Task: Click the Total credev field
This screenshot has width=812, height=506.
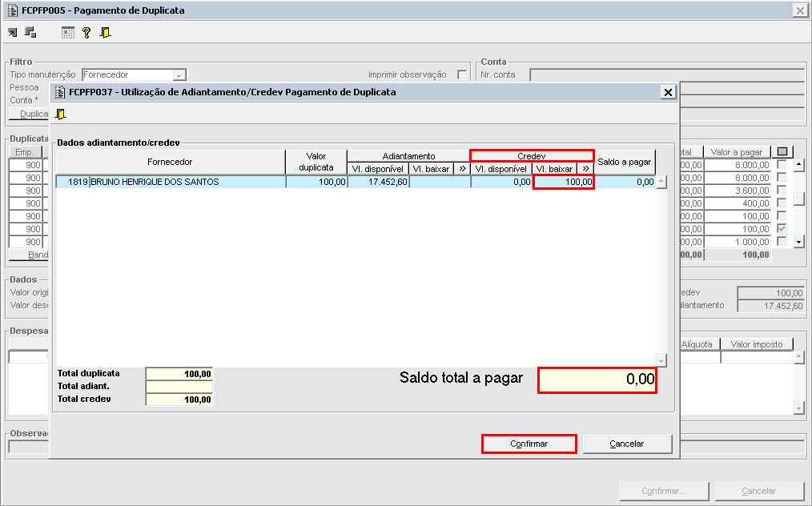Action: click(x=179, y=400)
